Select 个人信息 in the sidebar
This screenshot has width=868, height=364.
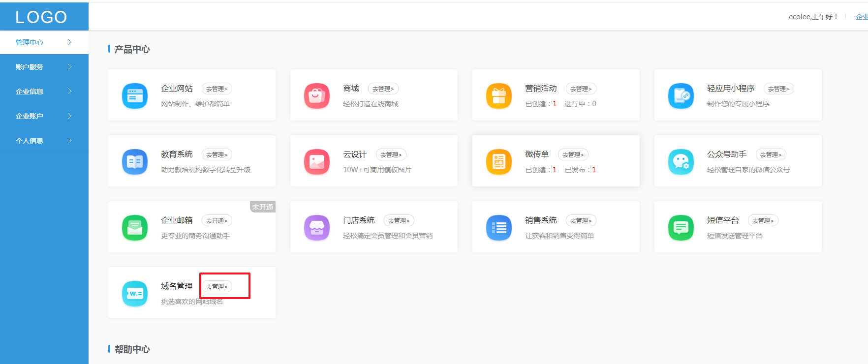[44, 141]
